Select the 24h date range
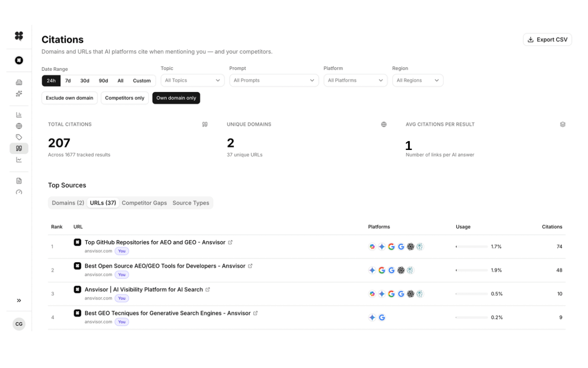 (x=51, y=80)
